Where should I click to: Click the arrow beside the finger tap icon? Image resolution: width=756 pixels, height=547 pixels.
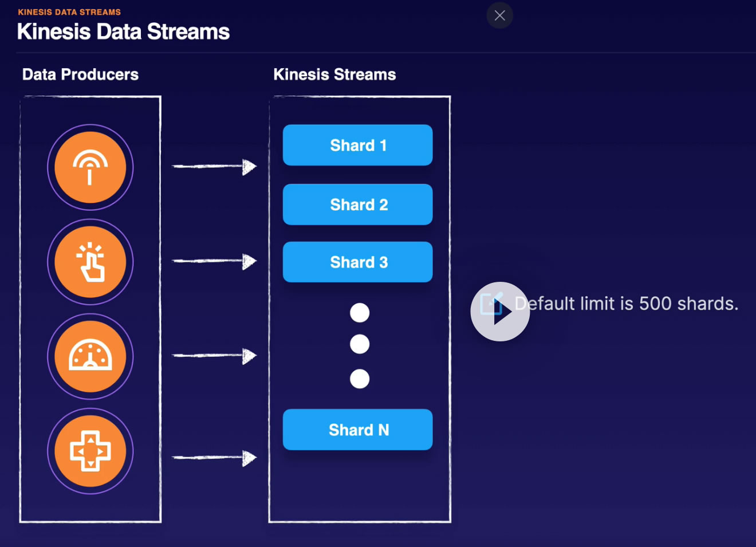(214, 261)
